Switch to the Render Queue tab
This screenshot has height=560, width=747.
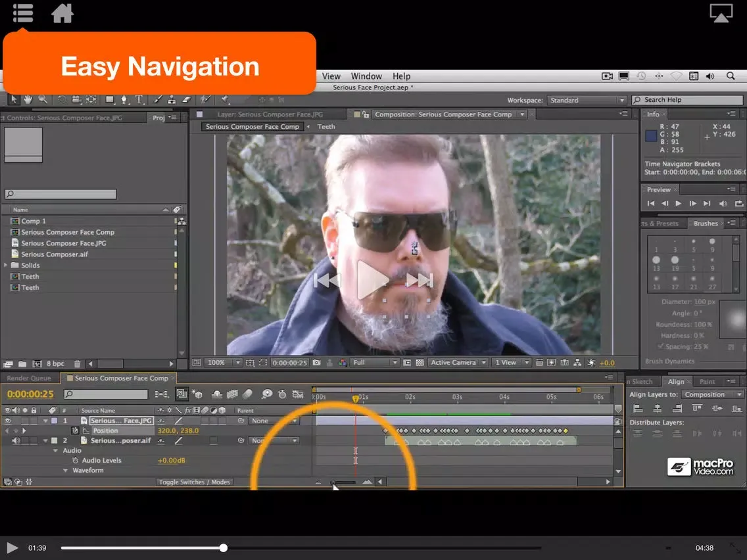tap(29, 378)
